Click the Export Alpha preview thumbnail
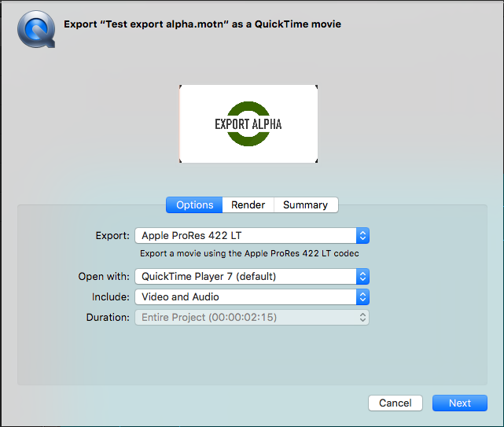Screen dimensions: 504x427 click(x=248, y=123)
